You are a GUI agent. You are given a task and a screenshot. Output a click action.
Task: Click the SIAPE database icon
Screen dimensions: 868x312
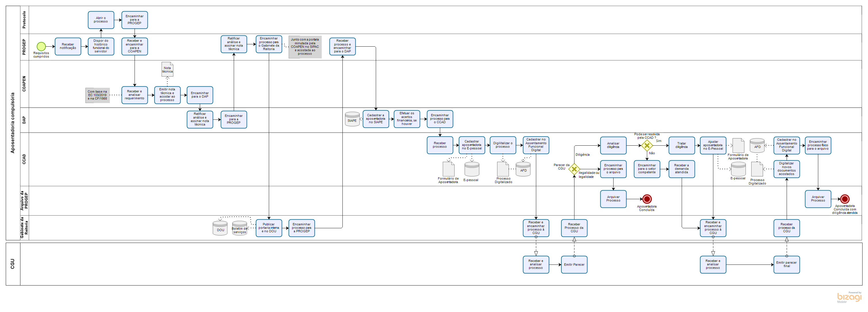[x=352, y=119]
